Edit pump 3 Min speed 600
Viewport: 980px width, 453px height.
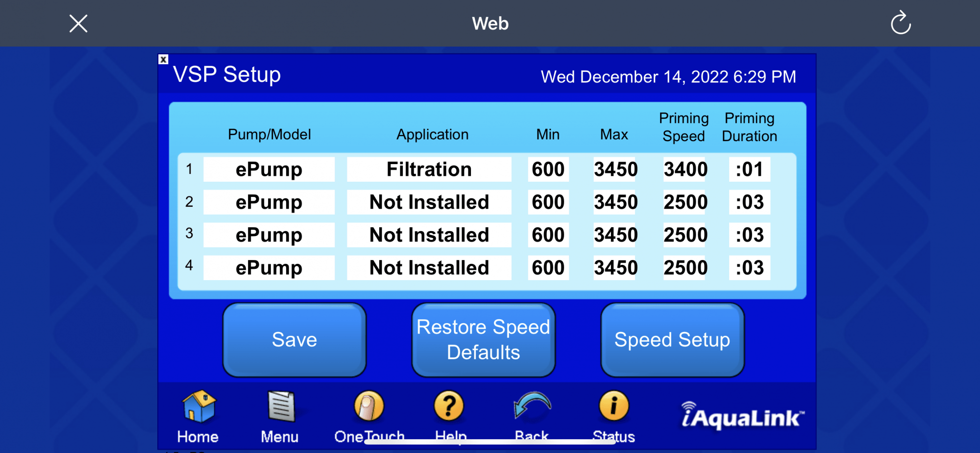[548, 235]
